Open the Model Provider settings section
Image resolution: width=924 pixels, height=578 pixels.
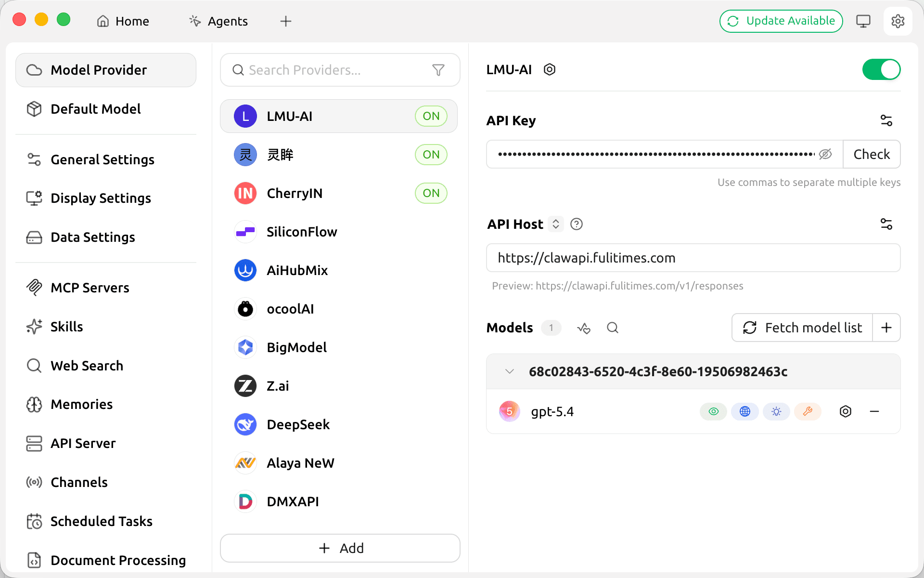pos(106,70)
